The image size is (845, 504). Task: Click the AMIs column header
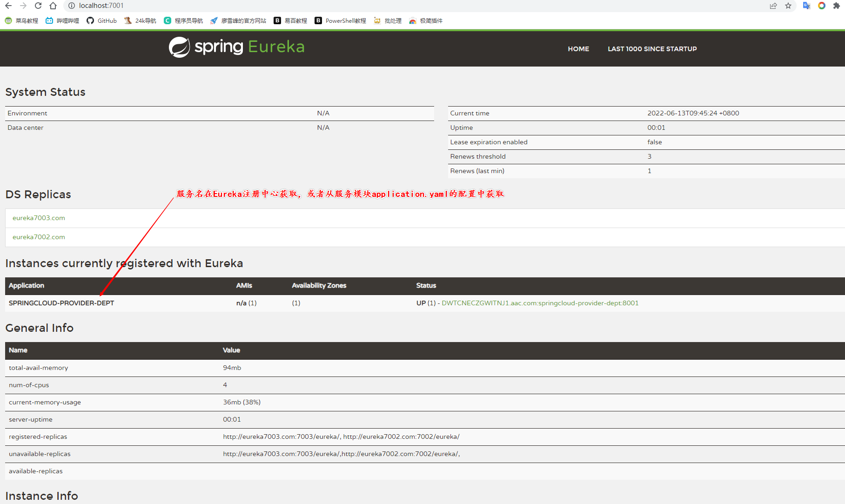(244, 285)
